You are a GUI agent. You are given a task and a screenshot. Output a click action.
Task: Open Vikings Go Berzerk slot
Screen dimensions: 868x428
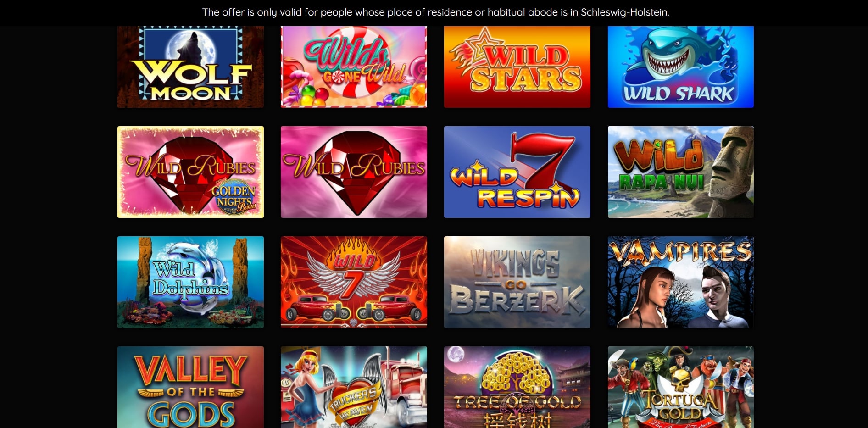[x=517, y=282]
